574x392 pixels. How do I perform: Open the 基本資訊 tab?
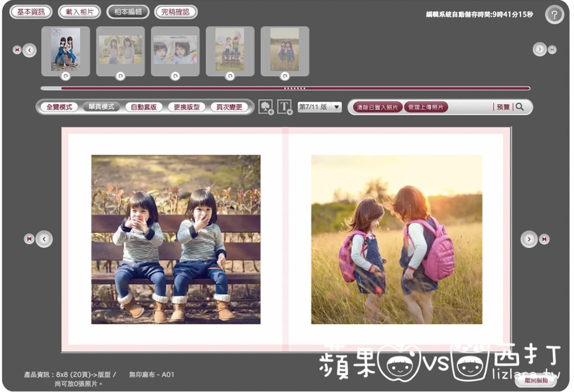31,12
